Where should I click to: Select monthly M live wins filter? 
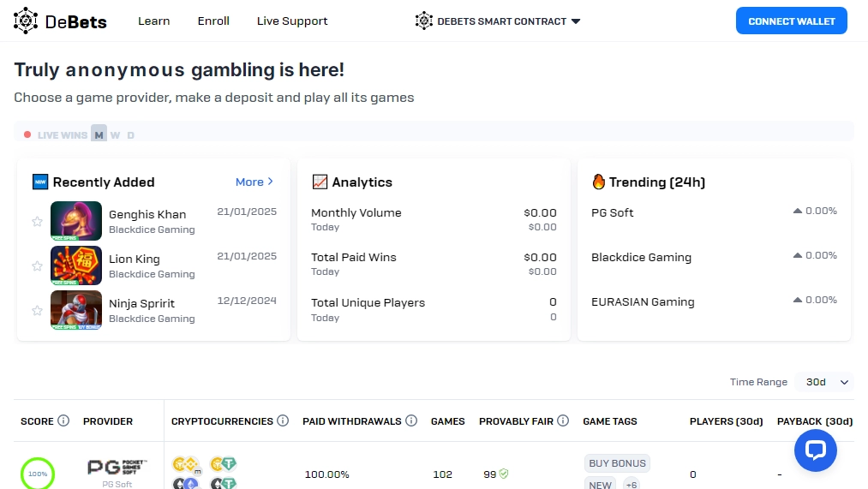point(99,134)
